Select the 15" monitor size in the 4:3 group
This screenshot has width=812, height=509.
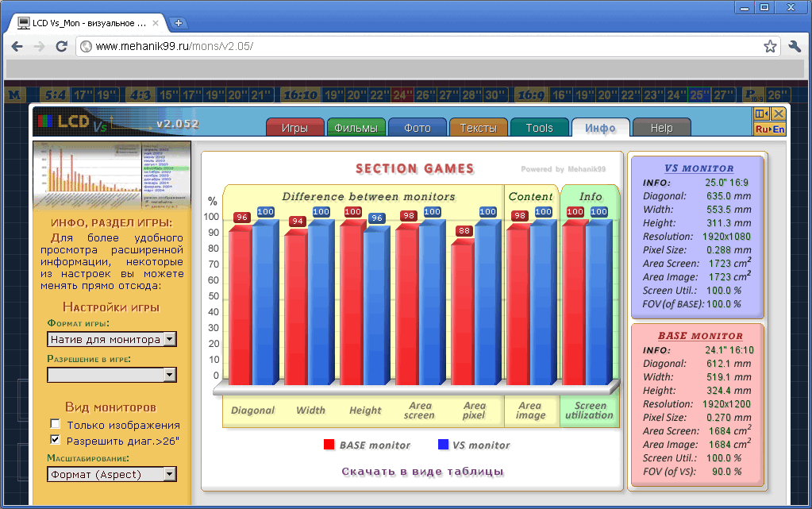point(169,94)
